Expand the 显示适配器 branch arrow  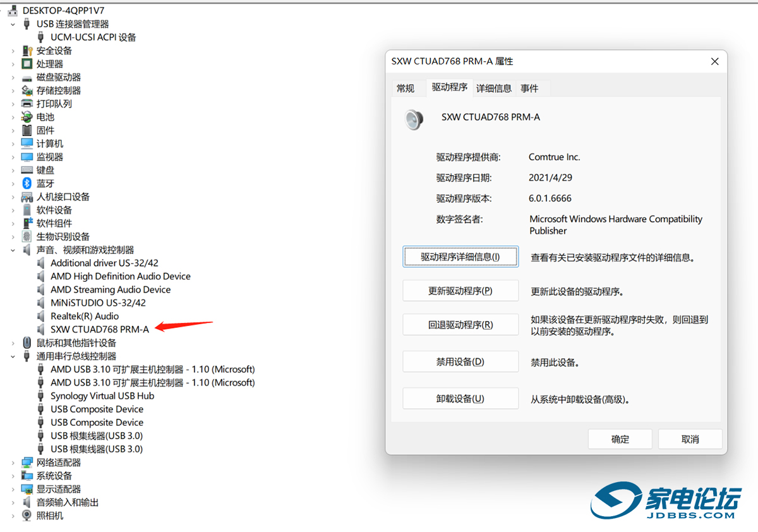[13, 489]
